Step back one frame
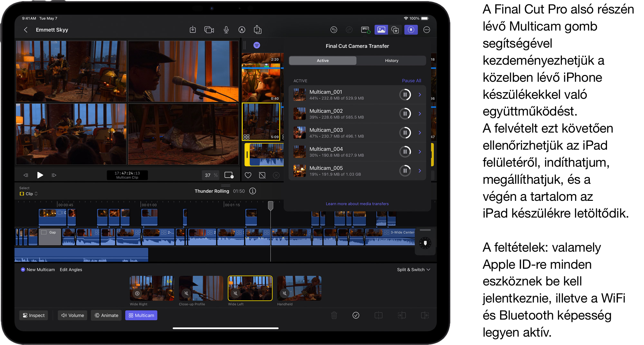This screenshot has width=644, height=345. (26, 175)
